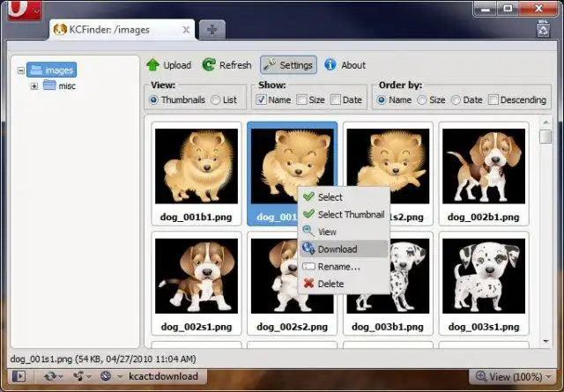Choose List view radio button

tap(215, 100)
